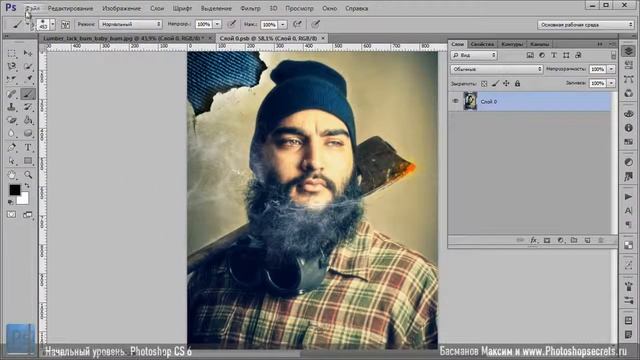Select the Horizontal Type tool
Viewport: 640px width, 360px height.
coord(28,147)
